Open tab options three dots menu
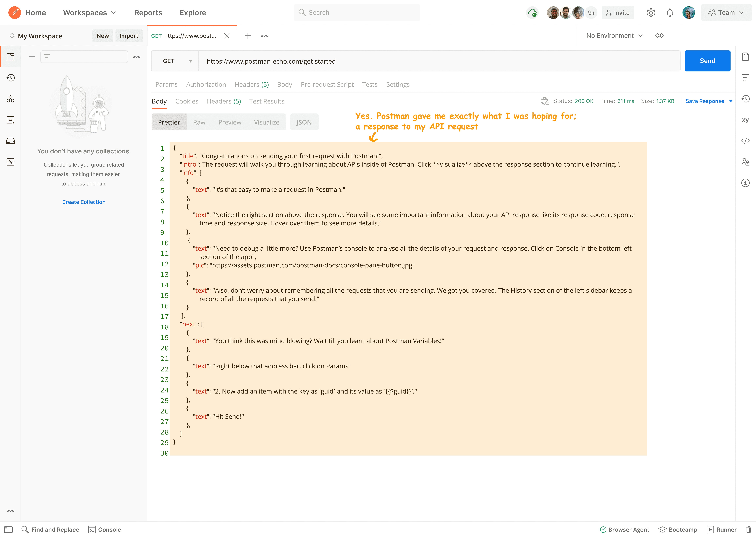 click(x=264, y=36)
